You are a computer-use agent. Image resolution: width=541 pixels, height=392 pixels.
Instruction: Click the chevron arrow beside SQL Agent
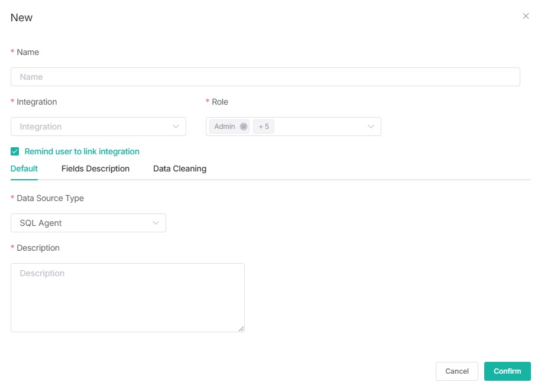point(156,223)
